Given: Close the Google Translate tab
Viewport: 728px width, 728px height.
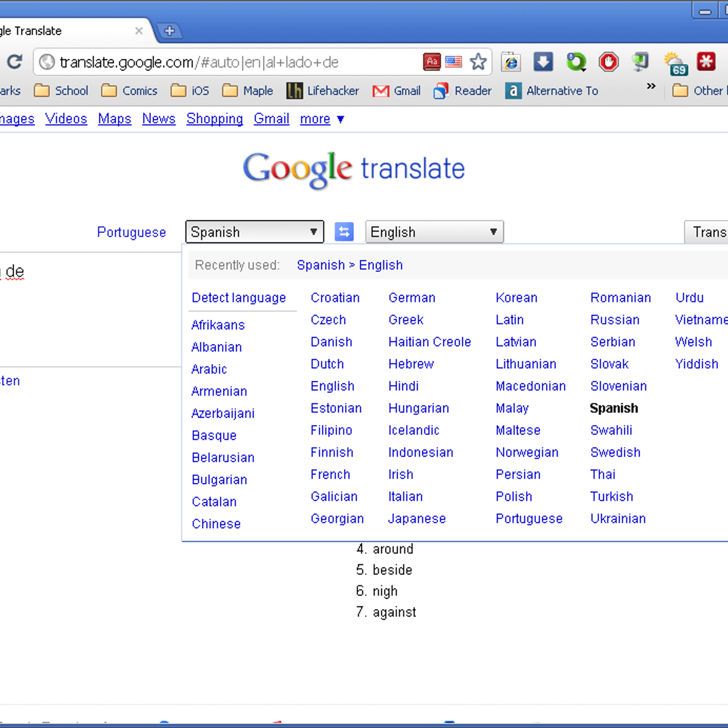Looking at the screenshot, I should point(139,30).
